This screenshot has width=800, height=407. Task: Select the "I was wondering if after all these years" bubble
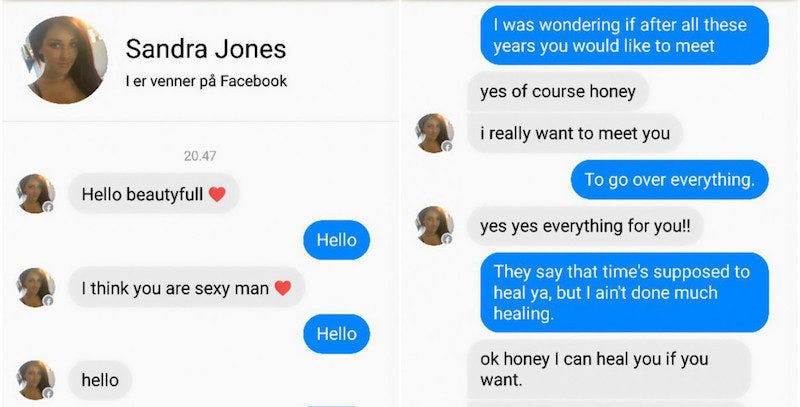pyautogui.click(x=624, y=35)
